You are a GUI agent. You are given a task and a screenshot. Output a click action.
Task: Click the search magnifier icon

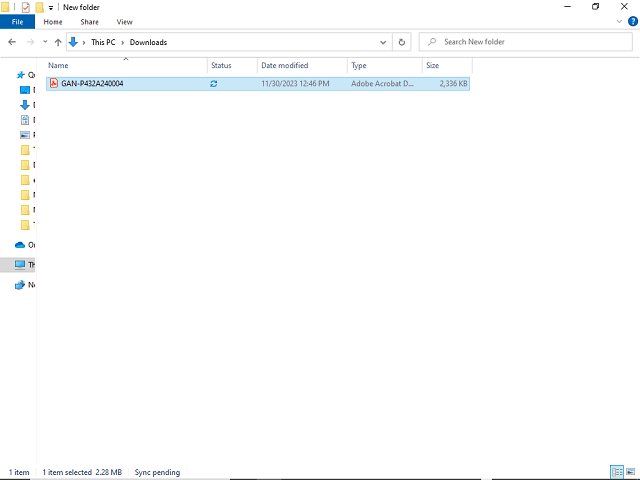(432, 42)
